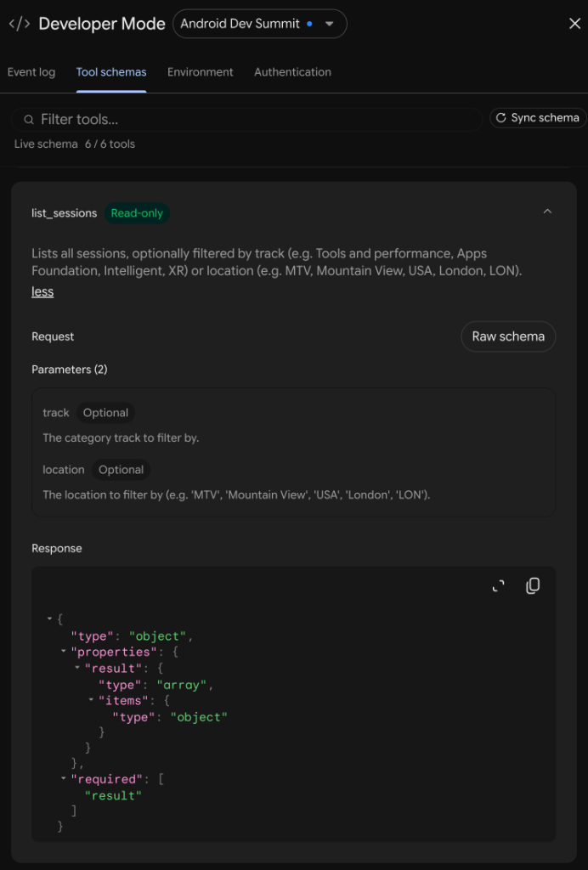Expand the response JSON to fullscreen
Screen dimensions: 588x870
pyautogui.click(x=499, y=586)
